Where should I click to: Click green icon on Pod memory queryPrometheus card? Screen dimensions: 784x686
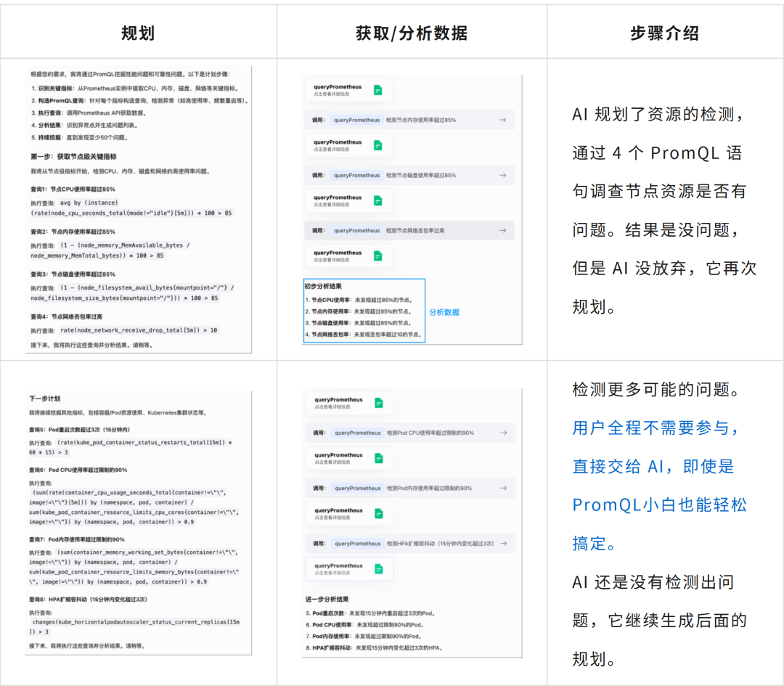(x=377, y=457)
